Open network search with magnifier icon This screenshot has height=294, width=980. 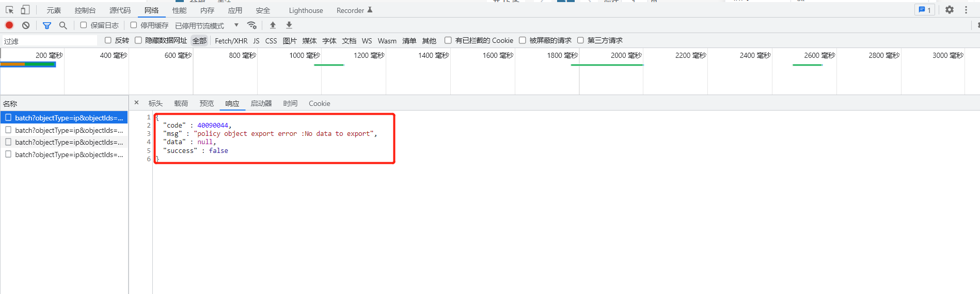[63, 25]
